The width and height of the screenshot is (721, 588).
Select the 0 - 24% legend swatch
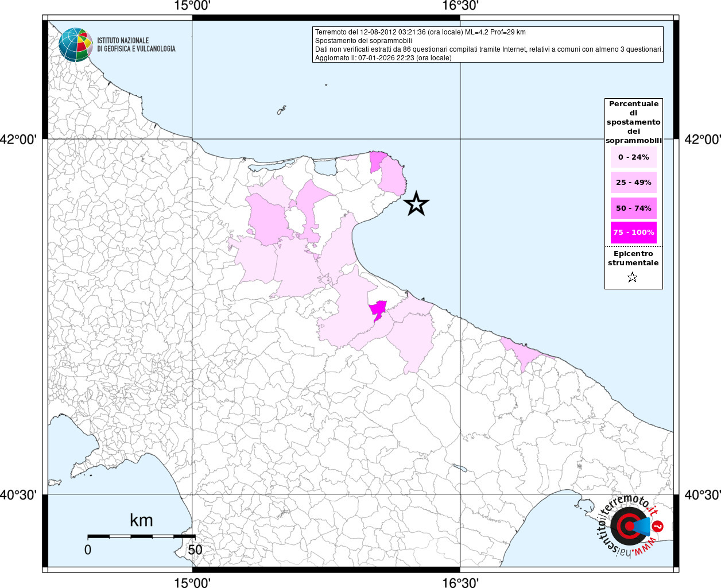[x=634, y=157]
